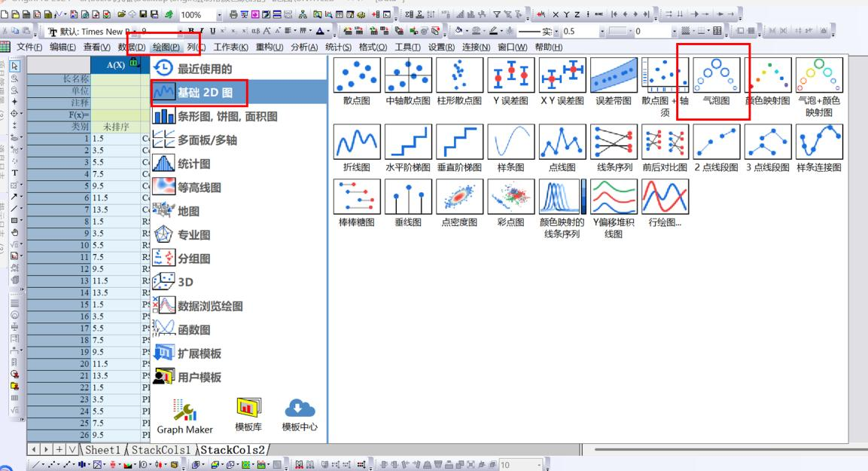Pick the 样条连接图 plot
The width and height of the screenshot is (868, 471).
[x=819, y=142]
